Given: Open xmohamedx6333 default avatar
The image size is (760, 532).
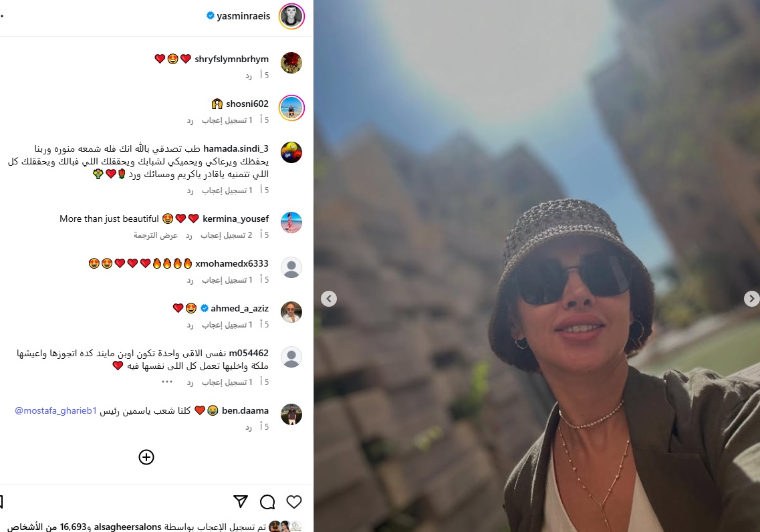Looking at the screenshot, I should (x=291, y=267).
